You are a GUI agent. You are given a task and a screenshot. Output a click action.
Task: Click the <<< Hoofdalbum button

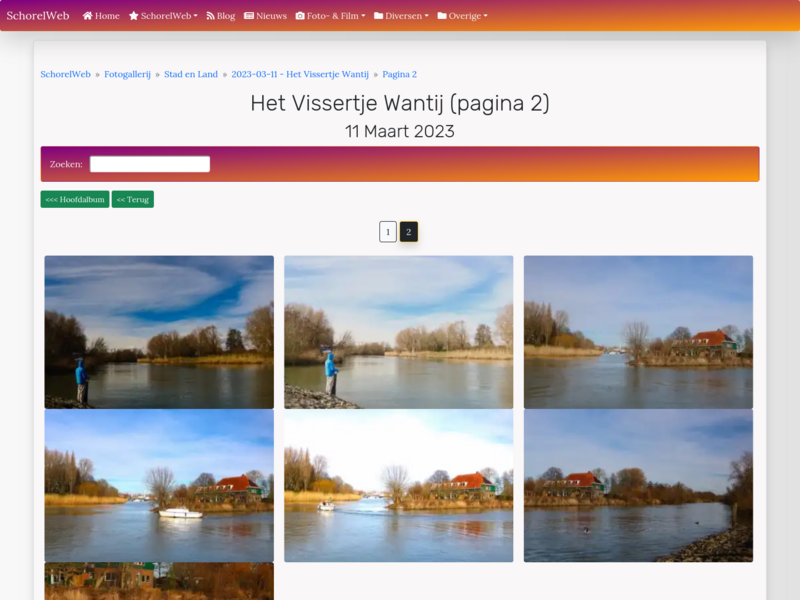click(x=75, y=199)
